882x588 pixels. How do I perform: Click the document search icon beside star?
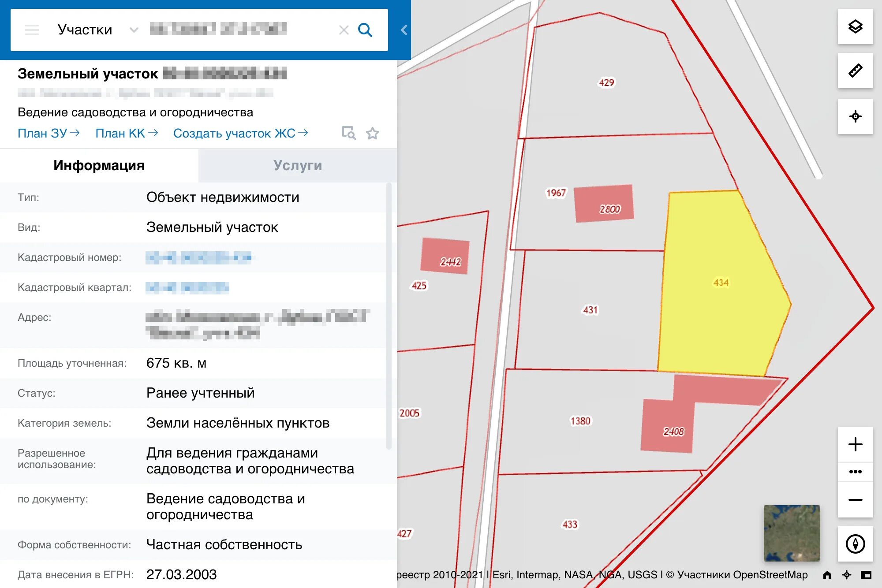pos(349,133)
